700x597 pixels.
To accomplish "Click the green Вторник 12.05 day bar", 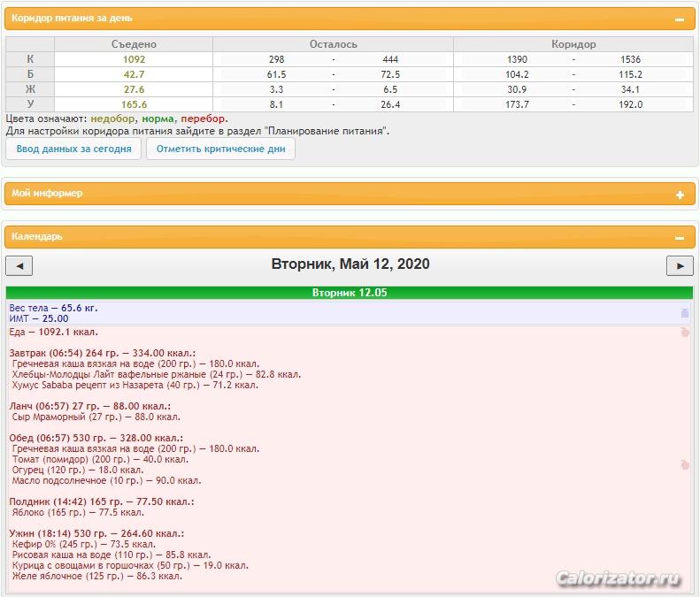I will click(x=350, y=293).
